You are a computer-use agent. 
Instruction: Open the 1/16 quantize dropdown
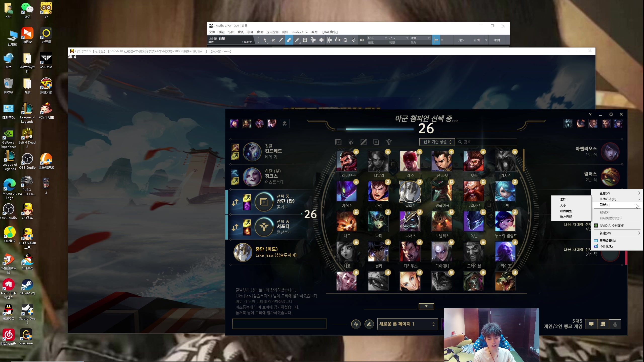click(x=377, y=38)
